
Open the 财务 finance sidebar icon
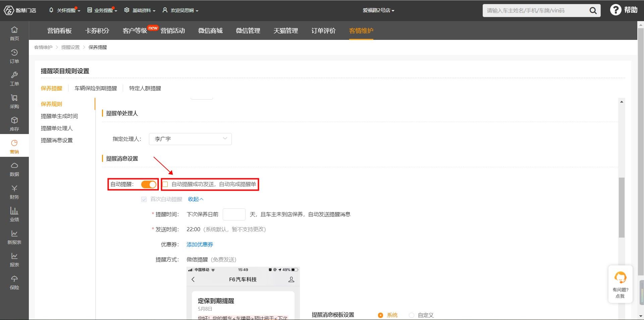coord(14,192)
